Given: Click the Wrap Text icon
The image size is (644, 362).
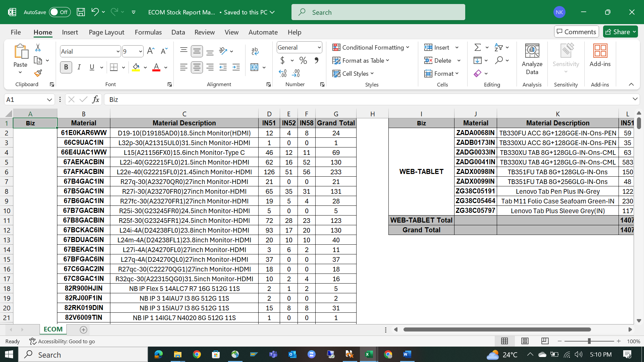Looking at the screenshot, I should click(255, 51).
